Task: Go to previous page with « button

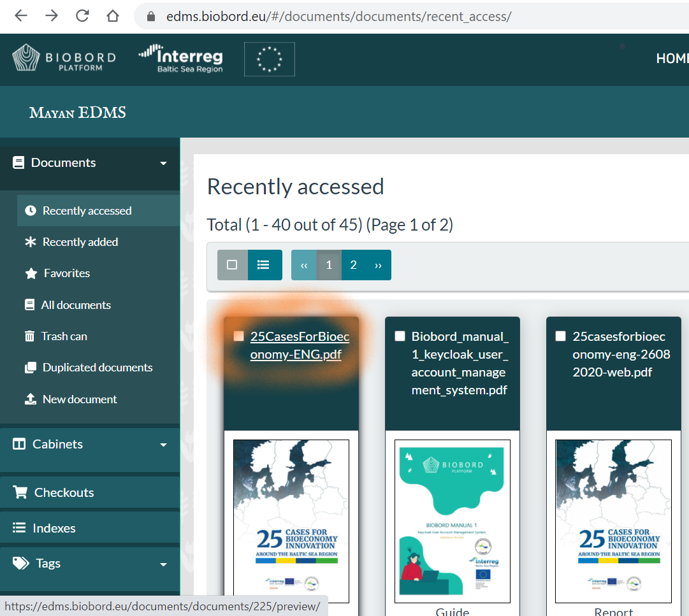Action: click(303, 265)
